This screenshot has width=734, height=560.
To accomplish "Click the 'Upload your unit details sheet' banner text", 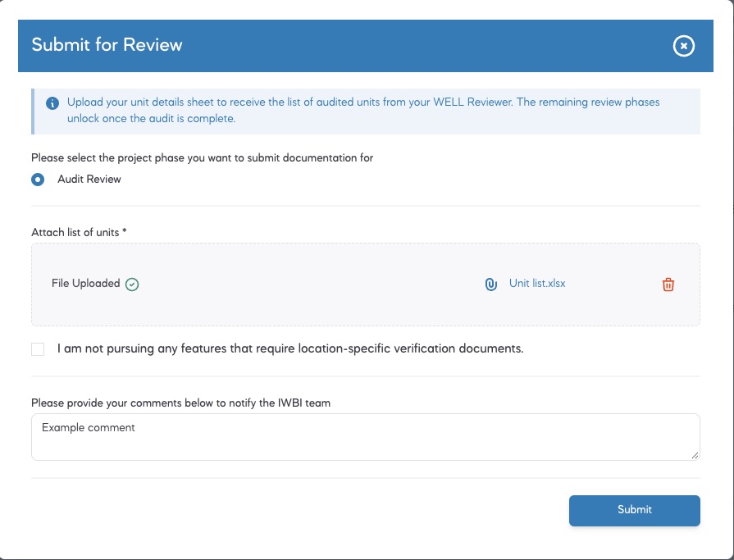I will click(x=363, y=111).
